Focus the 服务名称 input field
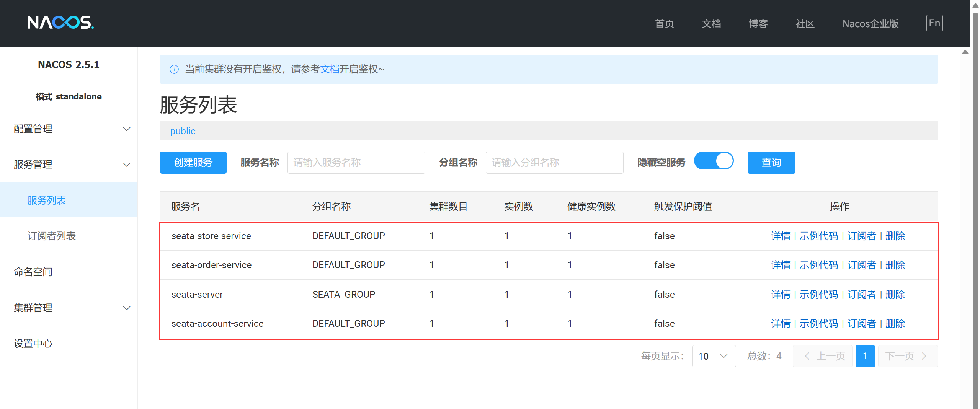This screenshot has width=980, height=409. 356,163
